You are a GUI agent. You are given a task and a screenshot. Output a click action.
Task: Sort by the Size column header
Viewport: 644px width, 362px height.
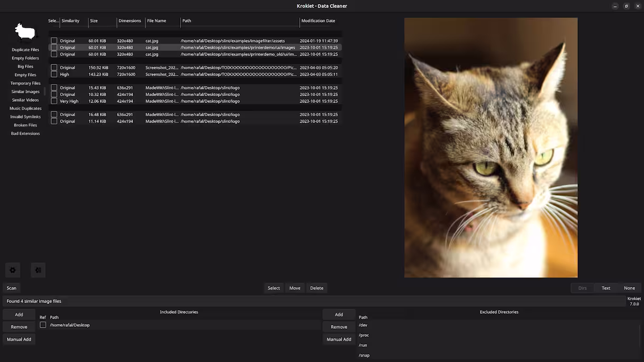pyautogui.click(x=94, y=21)
